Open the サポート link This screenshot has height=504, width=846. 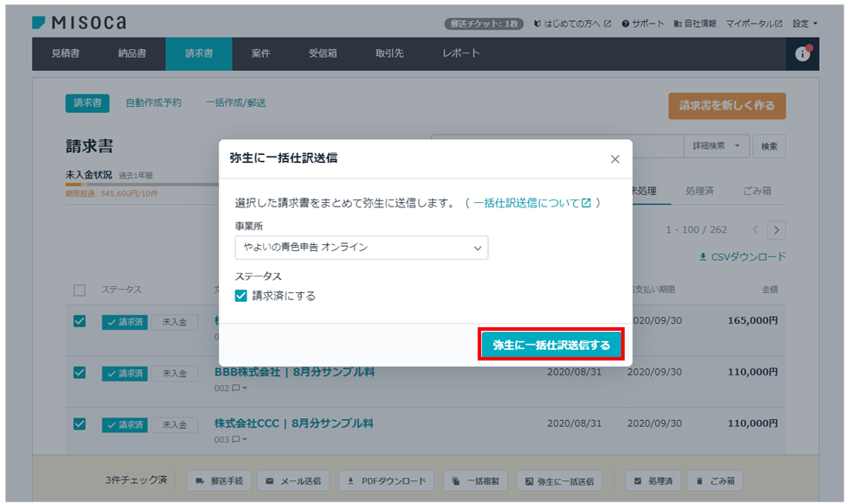[643, 24]
